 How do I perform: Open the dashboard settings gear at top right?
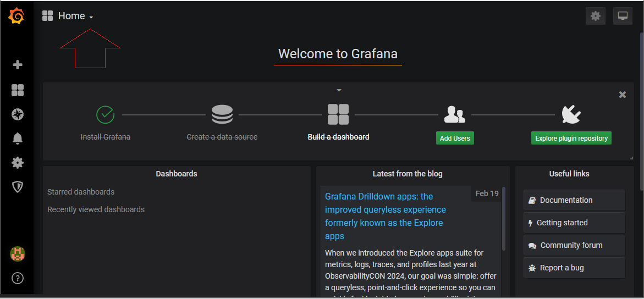tap(595, 16)
